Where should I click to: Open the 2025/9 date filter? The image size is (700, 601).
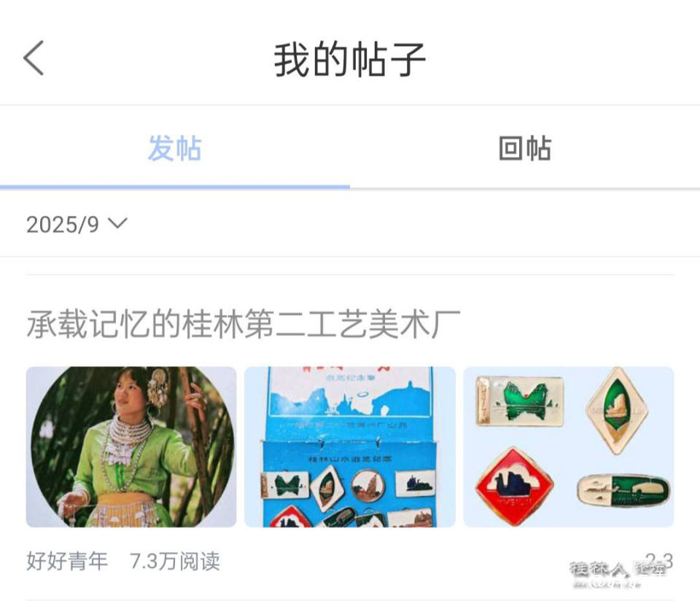point(77,224)
